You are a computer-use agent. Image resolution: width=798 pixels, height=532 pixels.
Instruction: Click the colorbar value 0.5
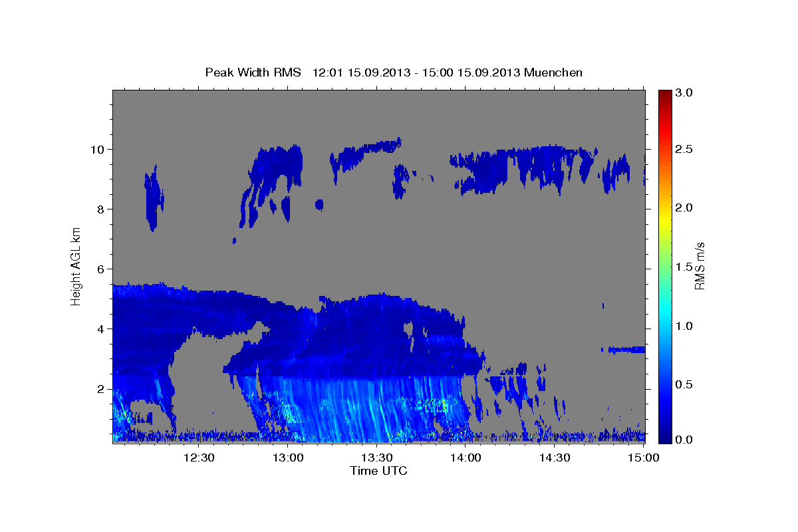tap(684, 384)
